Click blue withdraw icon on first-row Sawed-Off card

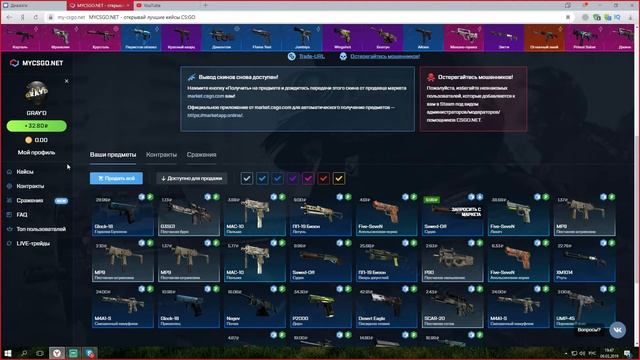point(471,197)
